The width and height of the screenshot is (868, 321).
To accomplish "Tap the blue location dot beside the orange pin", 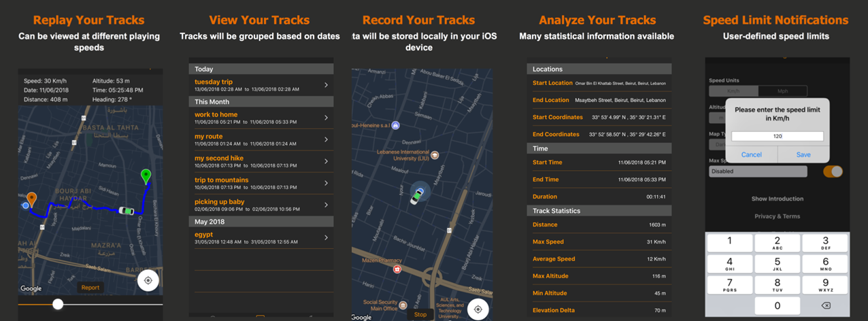I will [26, 205].
